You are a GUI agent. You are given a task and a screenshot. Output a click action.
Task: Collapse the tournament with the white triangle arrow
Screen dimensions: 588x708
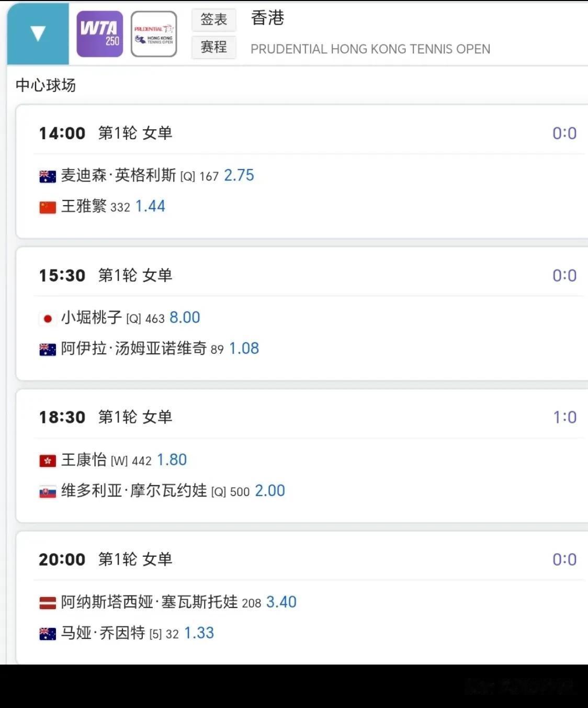(38, 33)
